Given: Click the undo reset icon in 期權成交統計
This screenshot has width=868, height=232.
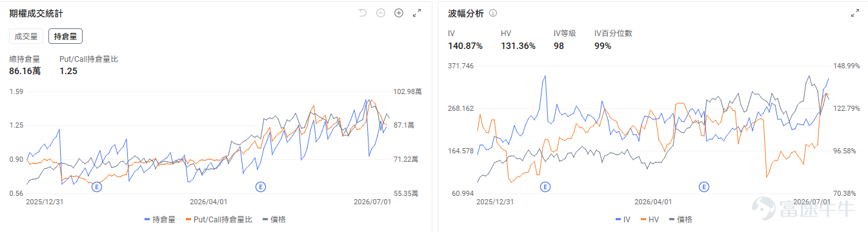Looking at the screenshot, I should [363, 13].
